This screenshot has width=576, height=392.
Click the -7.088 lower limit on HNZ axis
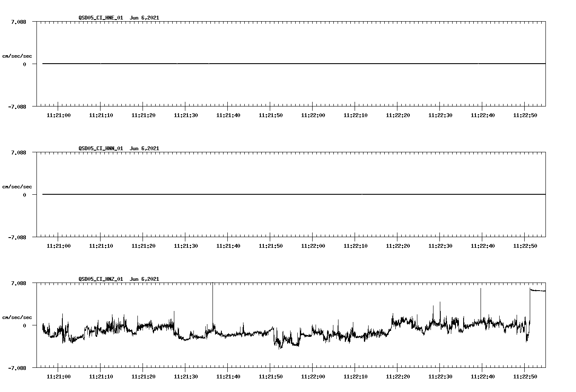pos(17,368)
